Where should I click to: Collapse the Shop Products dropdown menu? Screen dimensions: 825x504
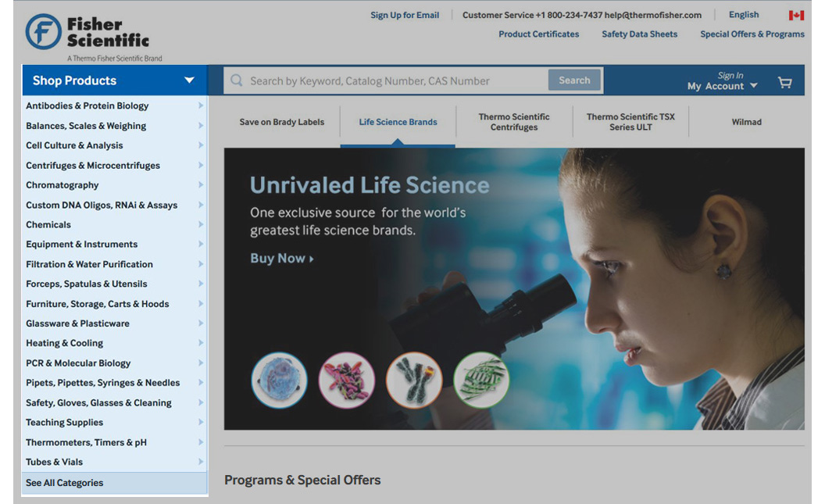click(189, 80)
